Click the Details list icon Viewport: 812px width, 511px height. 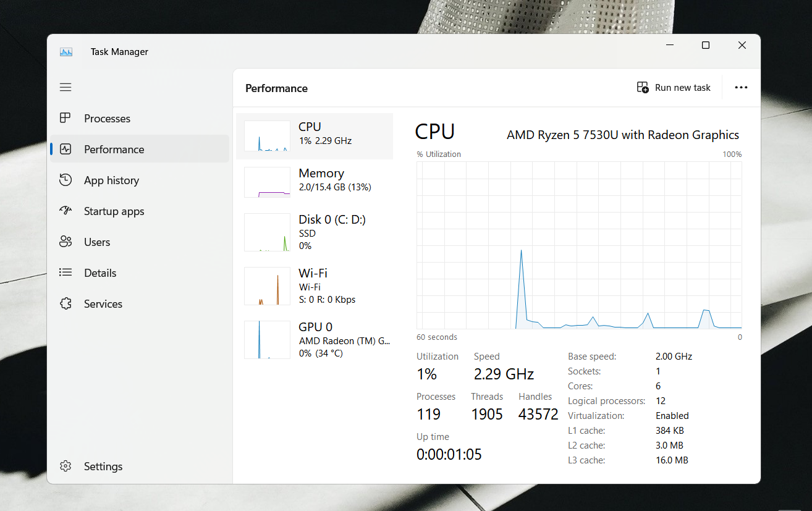pyautogui.click(x=66, y=272)
